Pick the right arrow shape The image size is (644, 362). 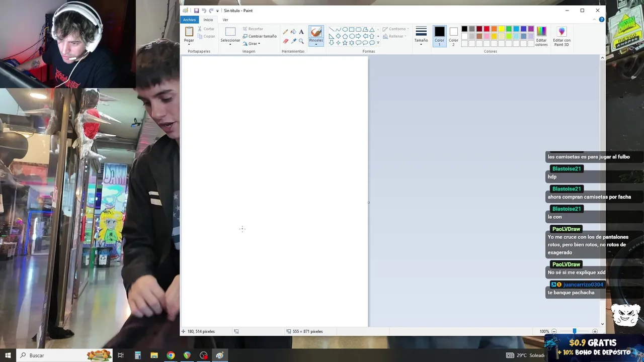click(x=358, y=36)
